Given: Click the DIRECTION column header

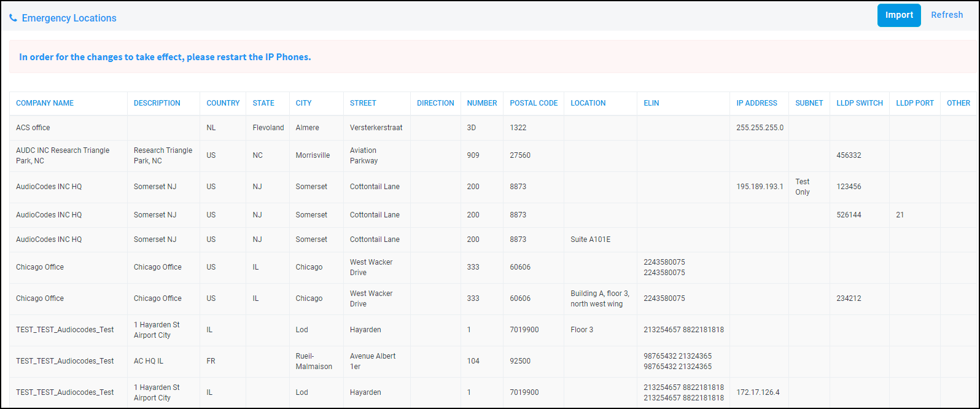Looking at the screenshot, I should 435,103.
